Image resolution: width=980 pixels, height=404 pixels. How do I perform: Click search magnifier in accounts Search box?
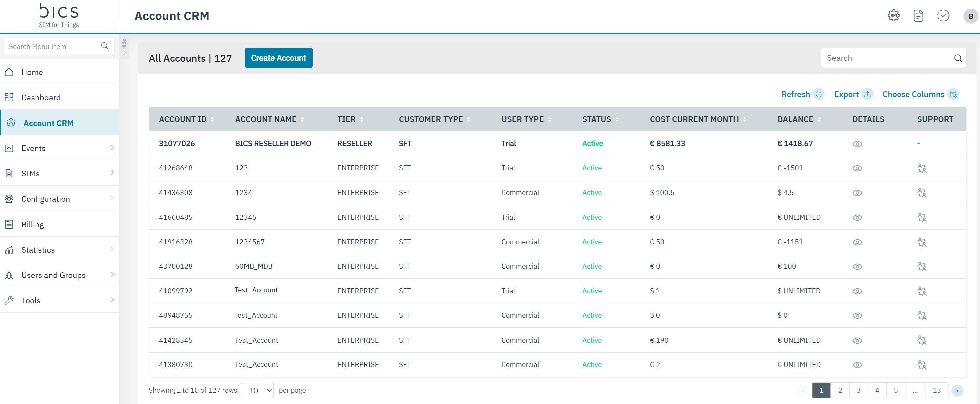958,58
